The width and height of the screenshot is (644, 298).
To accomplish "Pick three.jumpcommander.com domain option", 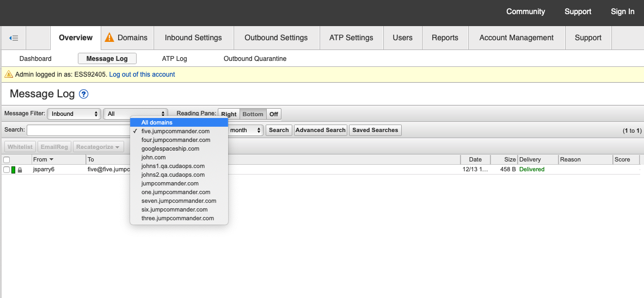I will pyautogui.click(x=179, y=219).
